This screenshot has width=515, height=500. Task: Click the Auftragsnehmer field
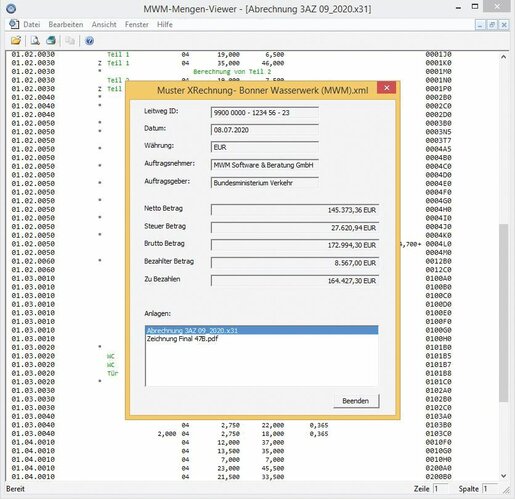265,165
